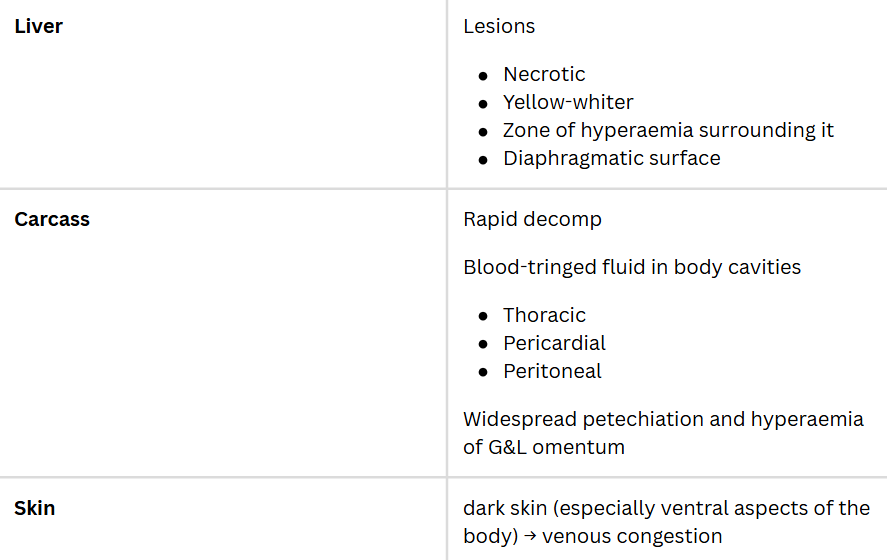Image resolution: width=887 pixels, height=560 pixels.
Task: Click the "Lesions" text
Action: pos(499,26)
